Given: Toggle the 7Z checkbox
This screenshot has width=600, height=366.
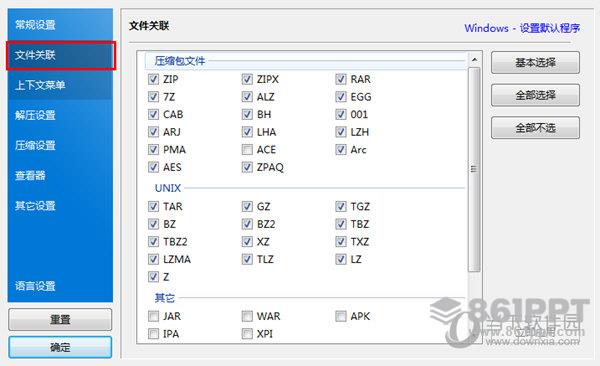Looking at the screenshot, I should pyautogui.click(x=153, y=97).
